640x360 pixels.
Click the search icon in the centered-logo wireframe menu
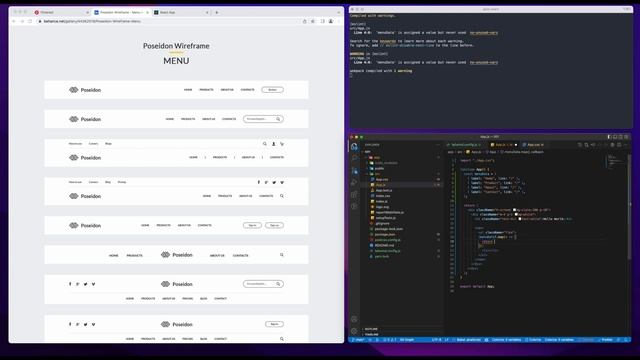(x=282, y=255)
